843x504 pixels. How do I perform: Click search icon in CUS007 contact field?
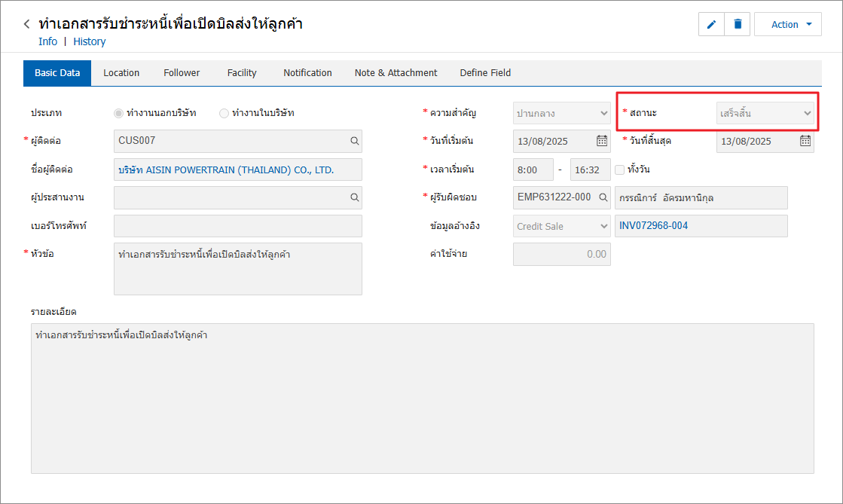click(x=354, y=140)
